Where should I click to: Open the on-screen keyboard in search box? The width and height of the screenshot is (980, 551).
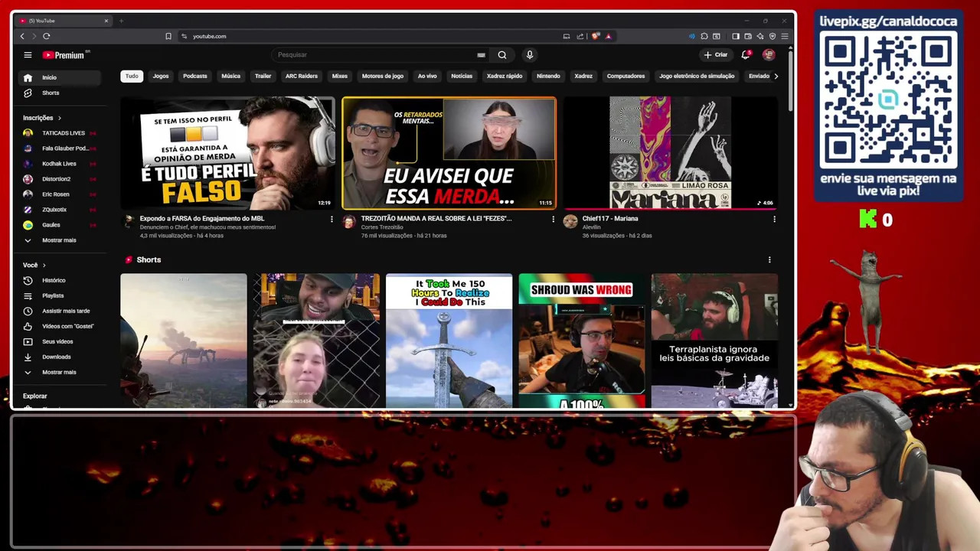[481, 55]
